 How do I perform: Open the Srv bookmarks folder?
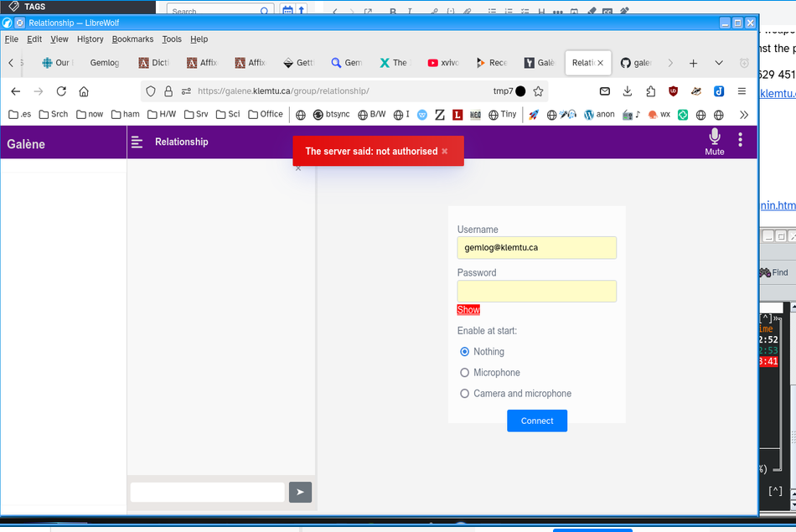pyautogui.click(x=196, y=115)
